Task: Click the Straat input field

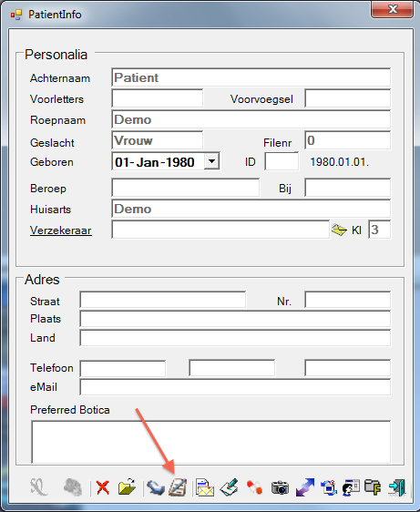Action: pos(163,300)
